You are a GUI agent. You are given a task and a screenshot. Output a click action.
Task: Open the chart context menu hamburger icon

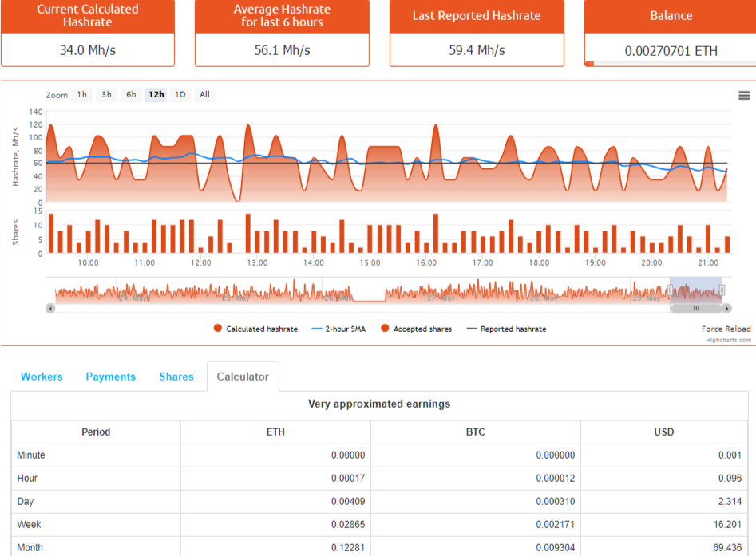pos(744,96)
